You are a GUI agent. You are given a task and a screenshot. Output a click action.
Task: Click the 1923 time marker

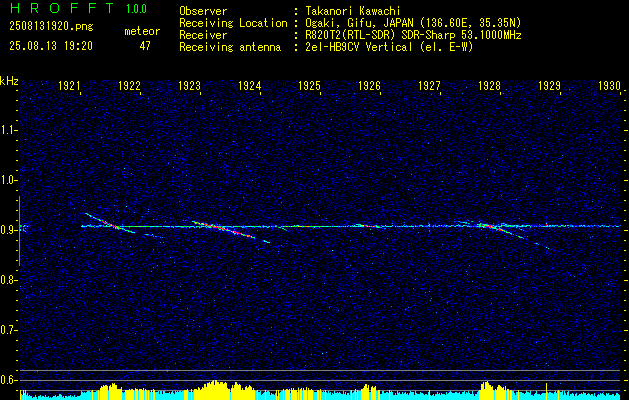point(189,86)
